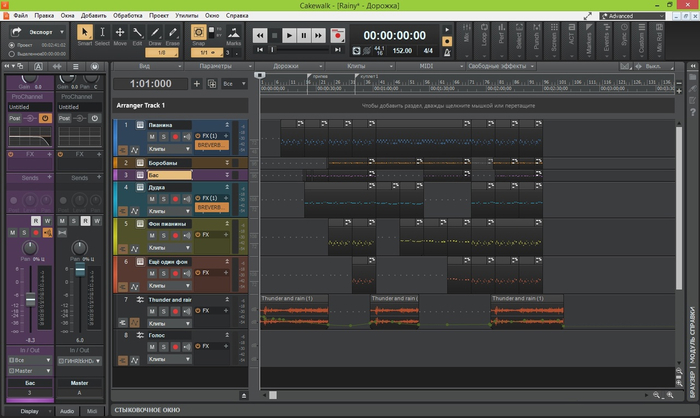
Task: Activate the Erase tool
Action: pos(173,34)
